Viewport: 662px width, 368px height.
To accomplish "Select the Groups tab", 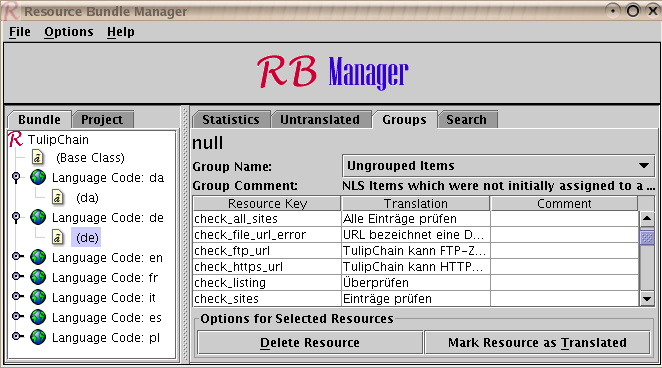I will pyautogui.click(x=404, y=119).
